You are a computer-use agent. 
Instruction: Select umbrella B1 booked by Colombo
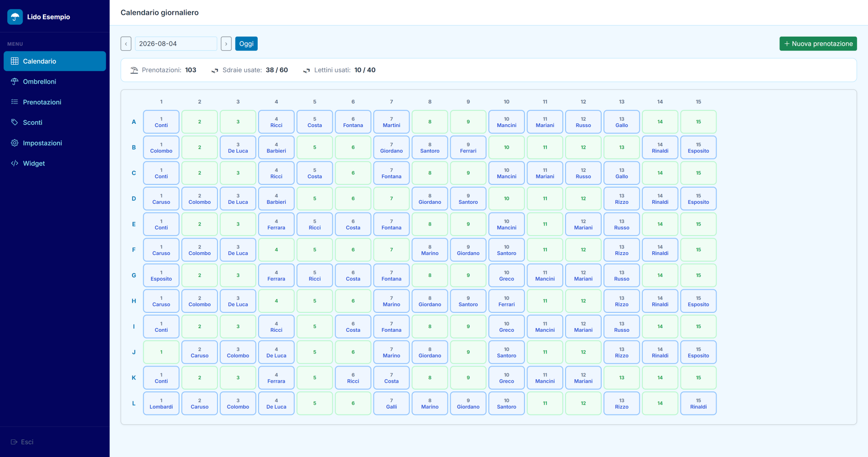(x=161, y=148)
